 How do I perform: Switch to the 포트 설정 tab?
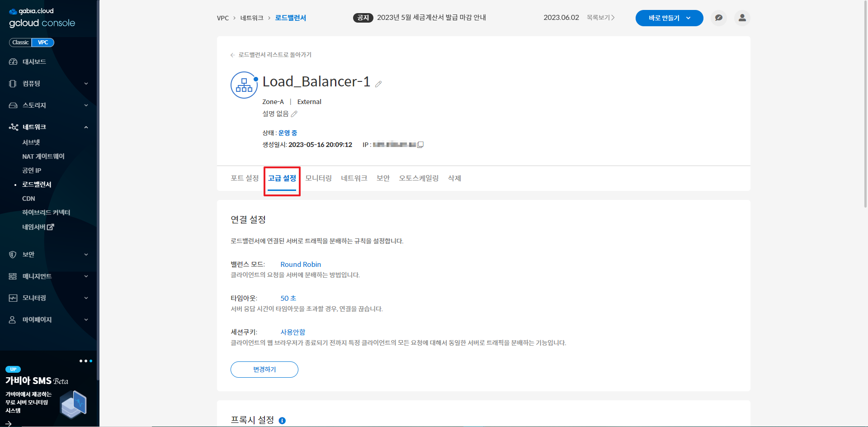click(245, 178)
